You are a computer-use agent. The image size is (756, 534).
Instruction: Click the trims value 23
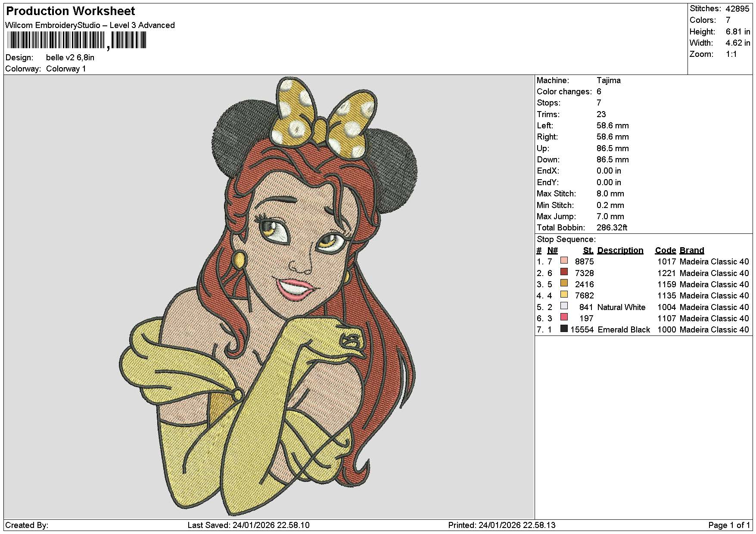click(x=601, y=114)
